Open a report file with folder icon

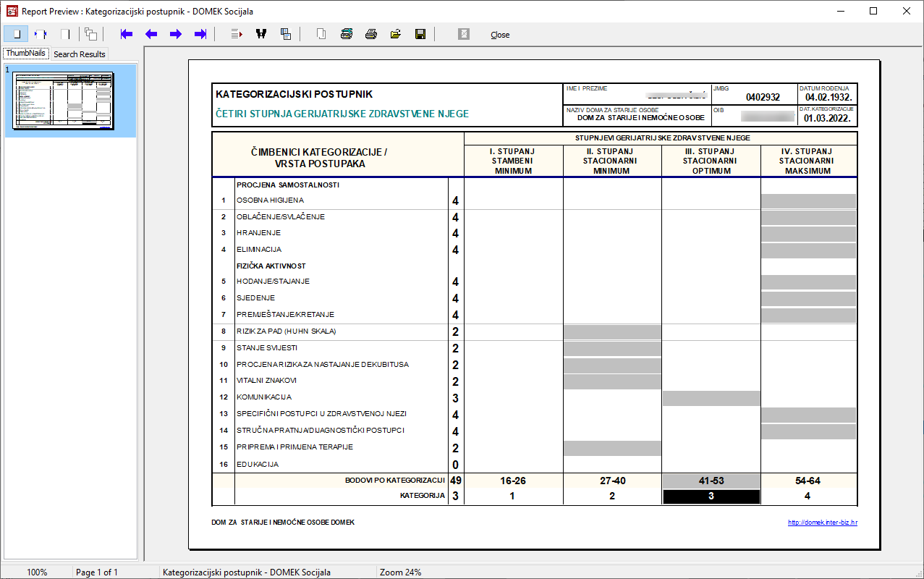click(x=396, y=34)
